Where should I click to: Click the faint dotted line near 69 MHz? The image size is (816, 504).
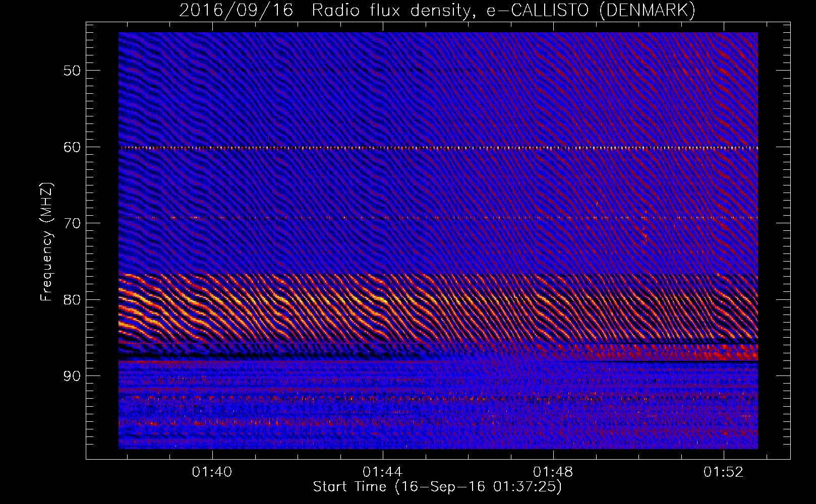click(x=438, y=218)
